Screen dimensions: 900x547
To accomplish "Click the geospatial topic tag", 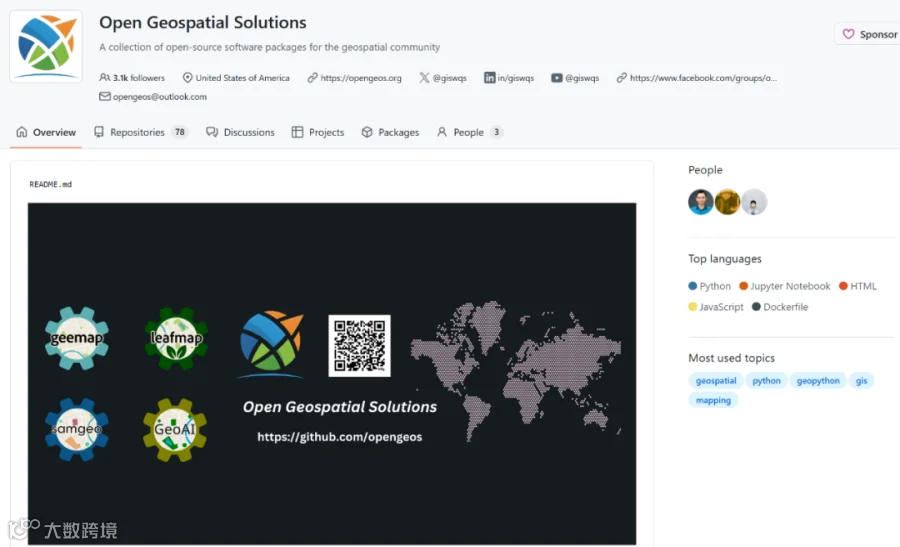I will tap(716, 381).
